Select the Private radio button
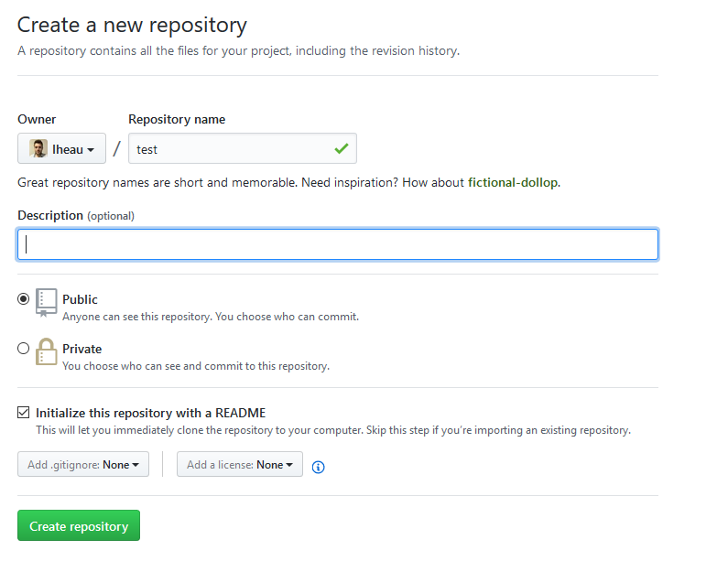Viewport: 728px width, 561px height. point(24,349)
